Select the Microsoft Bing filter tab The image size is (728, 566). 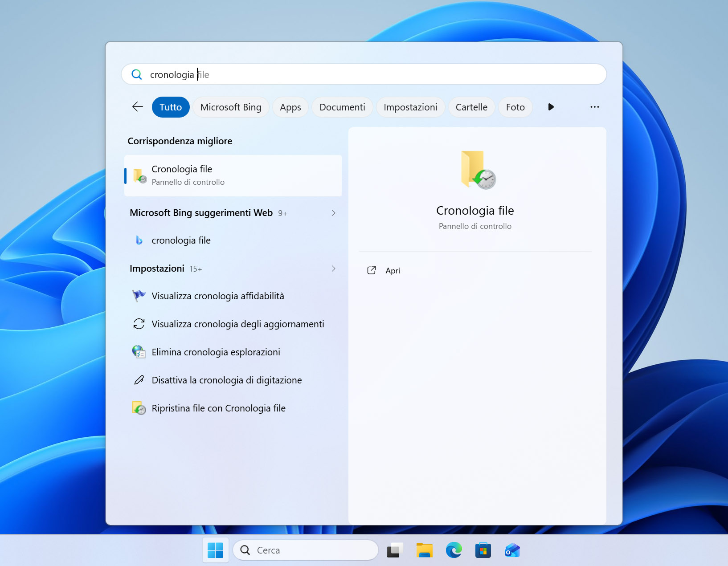pos(231,107)
